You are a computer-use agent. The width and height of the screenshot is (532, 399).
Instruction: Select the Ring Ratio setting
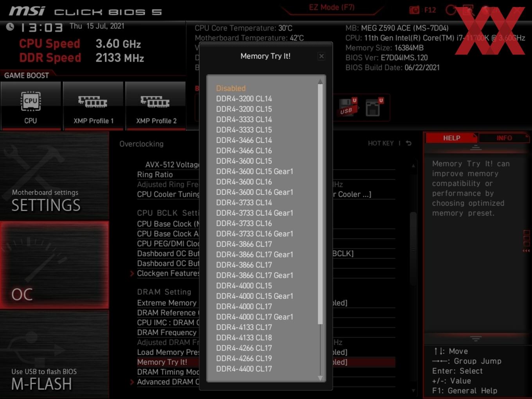pos(155,174)
